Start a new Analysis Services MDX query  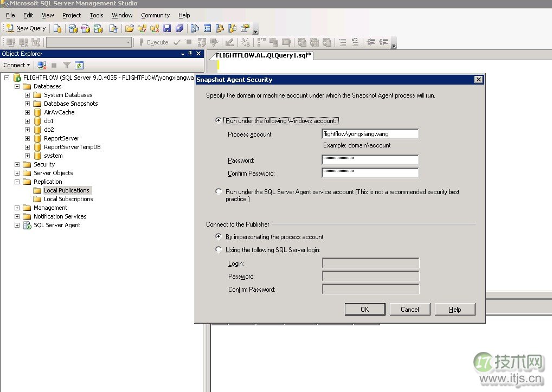pos(73,28)
